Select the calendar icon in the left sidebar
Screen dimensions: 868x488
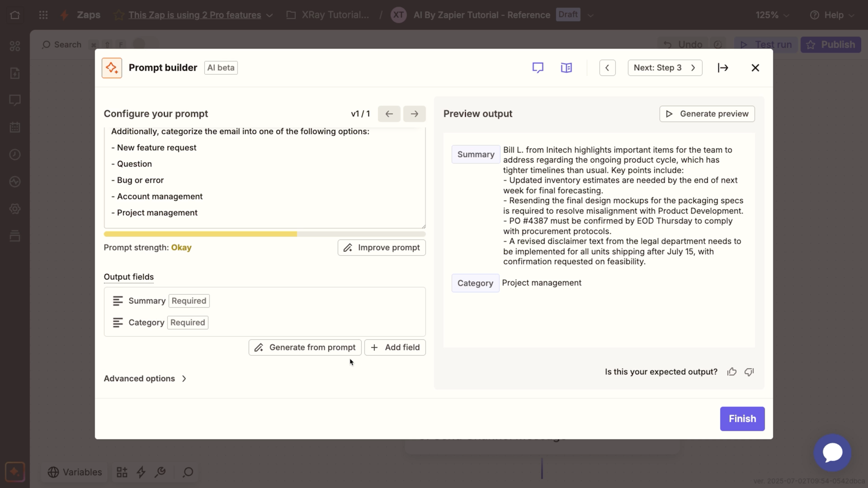[x=15, y=127]
